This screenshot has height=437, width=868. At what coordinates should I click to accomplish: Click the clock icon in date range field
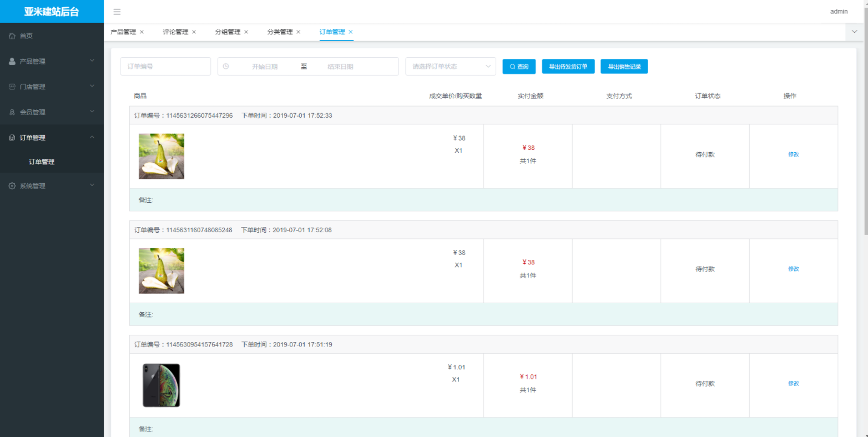(x=226, y=67)
